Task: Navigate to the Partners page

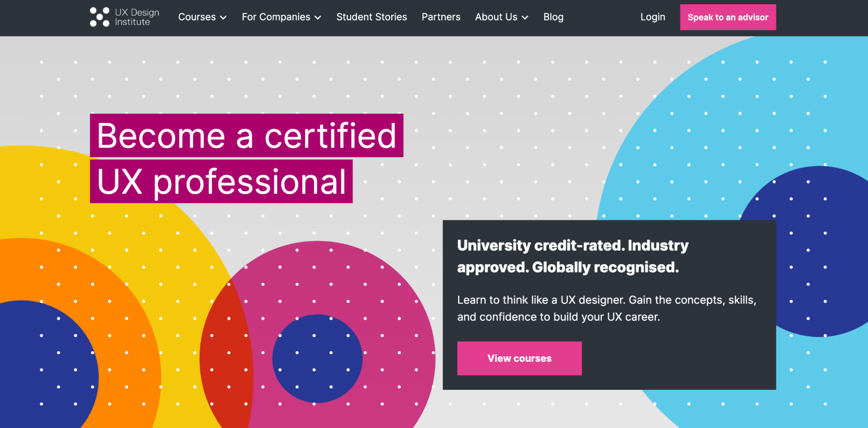Action: (x=441, y=17)
